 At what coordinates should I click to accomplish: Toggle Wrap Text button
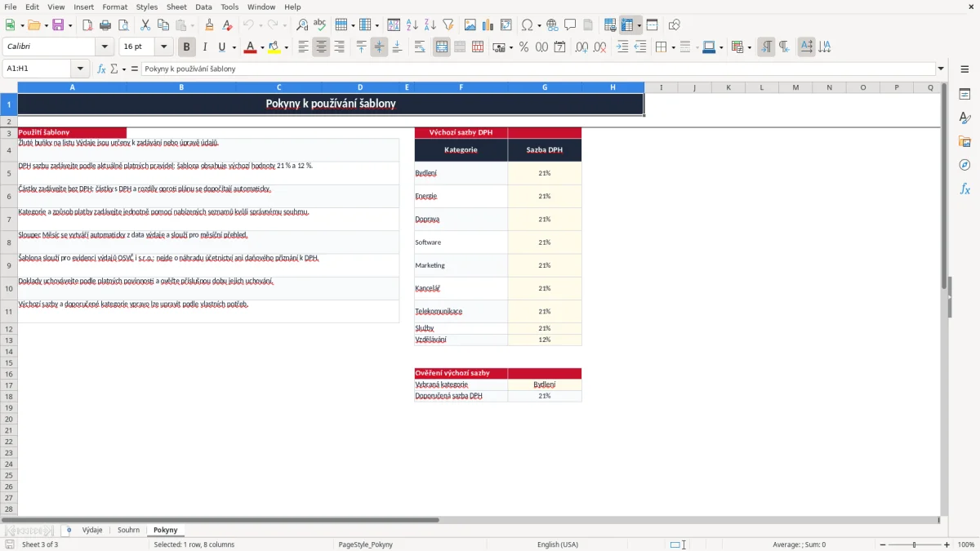[420, 47]
